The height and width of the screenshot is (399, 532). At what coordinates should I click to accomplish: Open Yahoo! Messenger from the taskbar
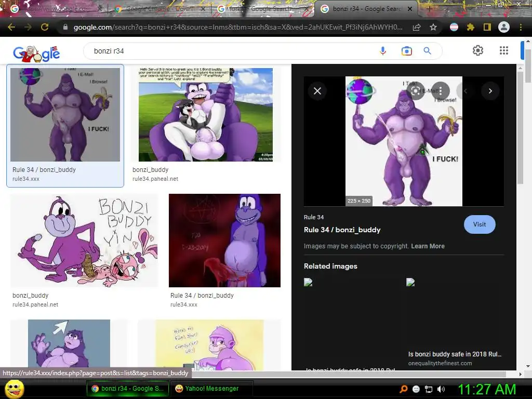click(212, 389)
